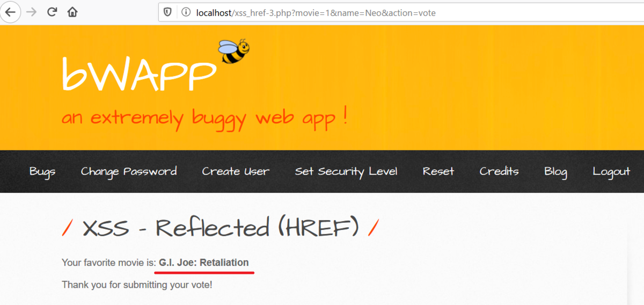Click the 'XSS - Reflected (HREF)' heading
Viewport: 644px width, 305px height.
(221, 229)
